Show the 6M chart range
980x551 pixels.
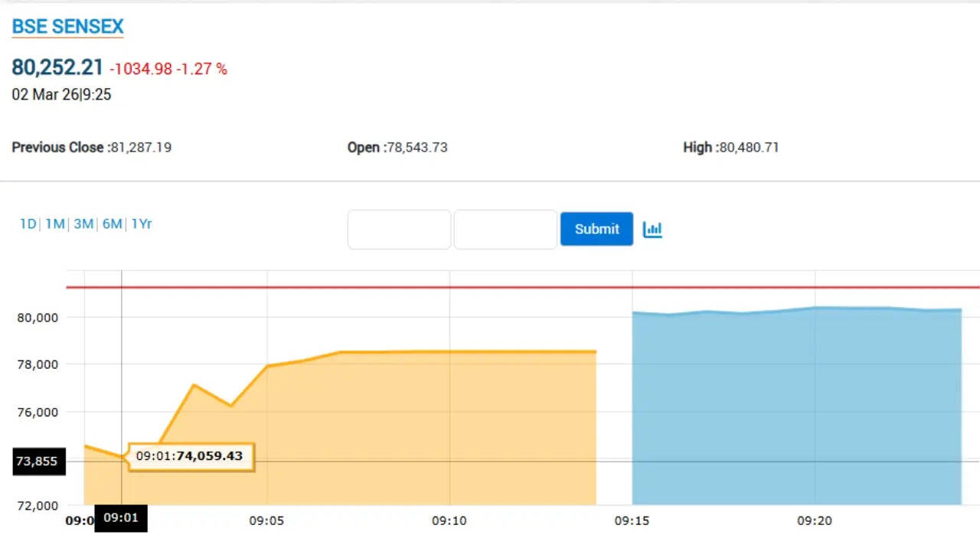[113, 224]
